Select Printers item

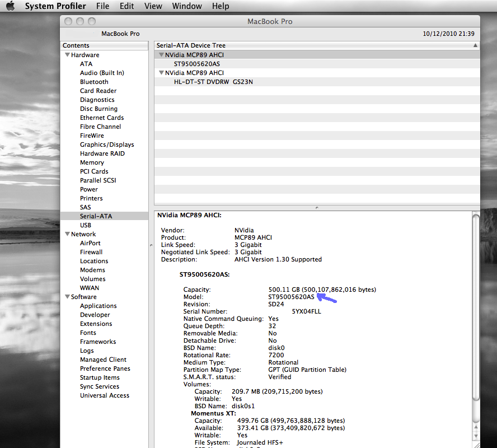91,198
